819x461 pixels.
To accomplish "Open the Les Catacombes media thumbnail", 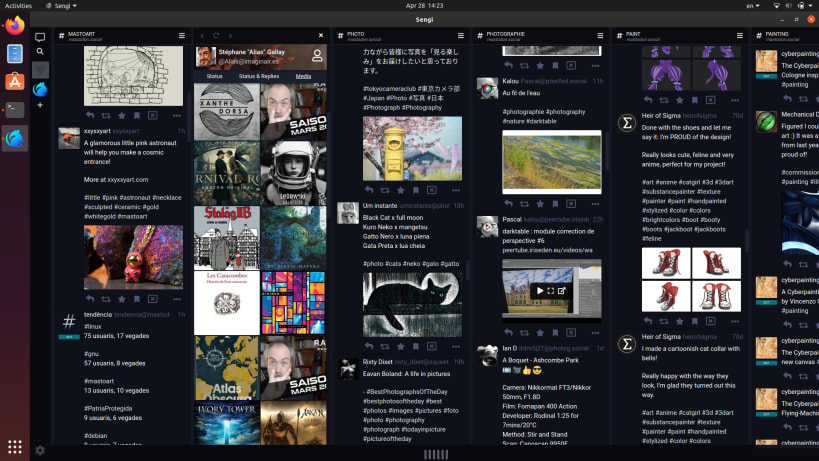I will coord(227,303).
